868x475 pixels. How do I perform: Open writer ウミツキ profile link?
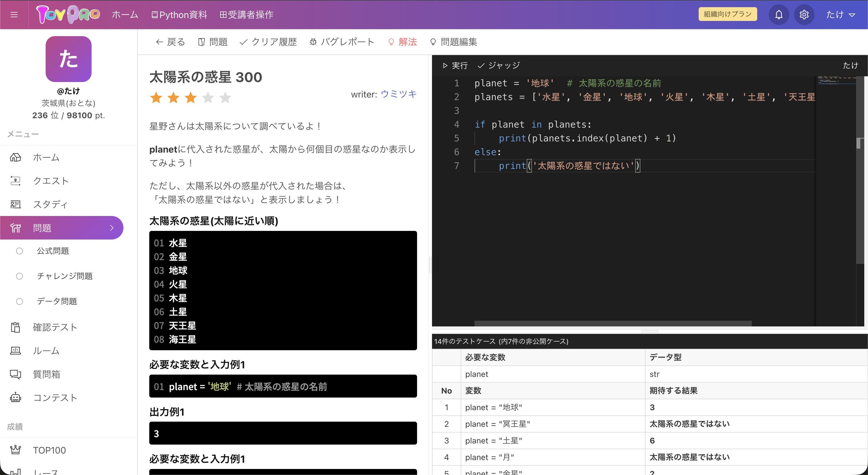coord(399,94)
